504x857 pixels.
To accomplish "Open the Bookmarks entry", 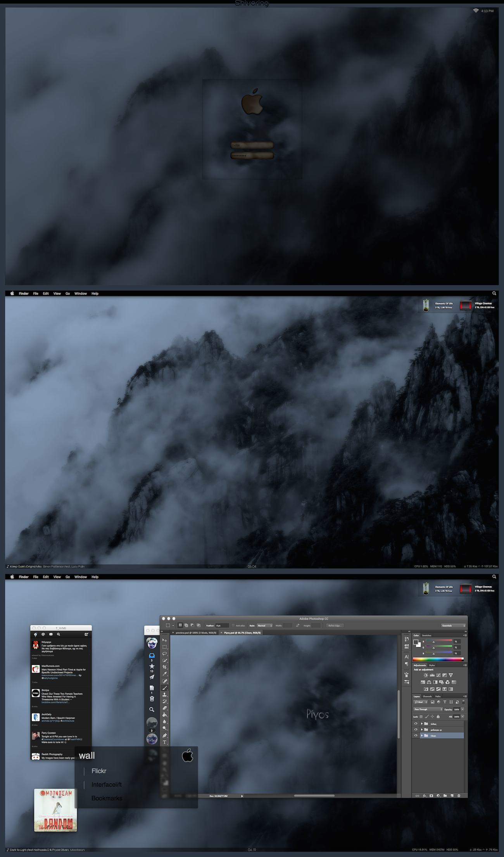I will (107, 798).
